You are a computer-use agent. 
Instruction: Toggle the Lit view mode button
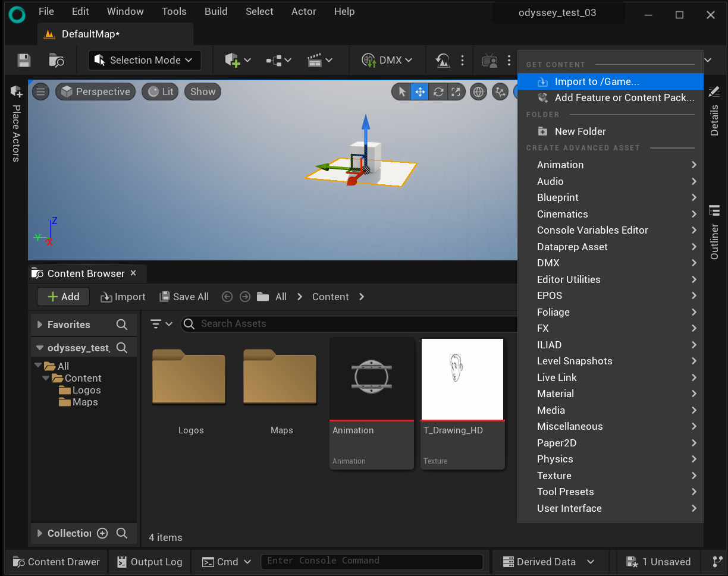160,92
